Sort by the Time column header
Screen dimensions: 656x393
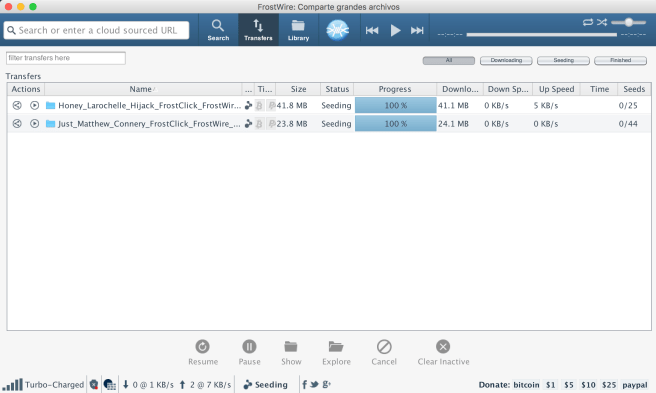click(x=599, y=89)
